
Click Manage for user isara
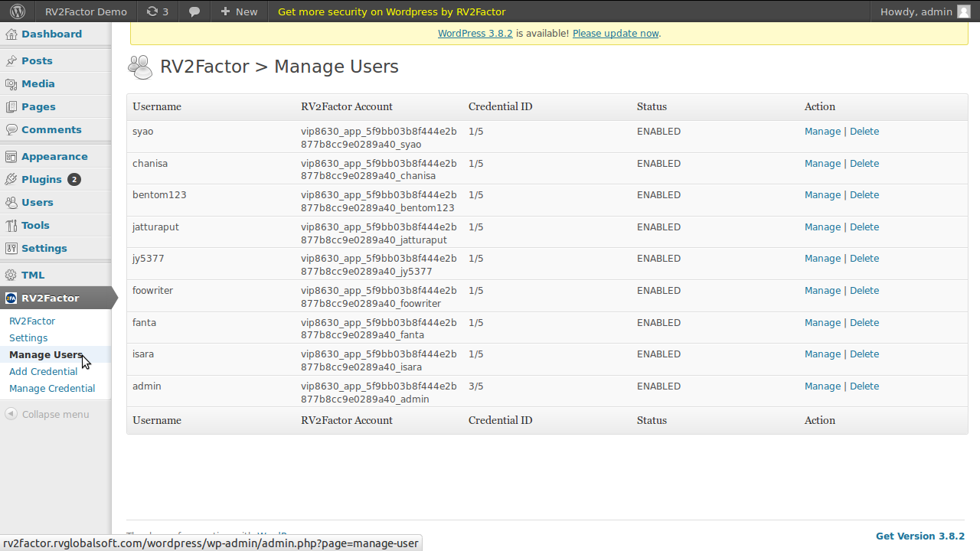[822, 354]
